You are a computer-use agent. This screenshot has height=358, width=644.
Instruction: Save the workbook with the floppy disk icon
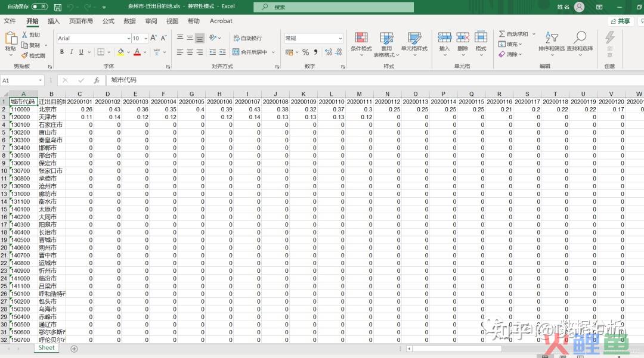[x=57, y=7]
